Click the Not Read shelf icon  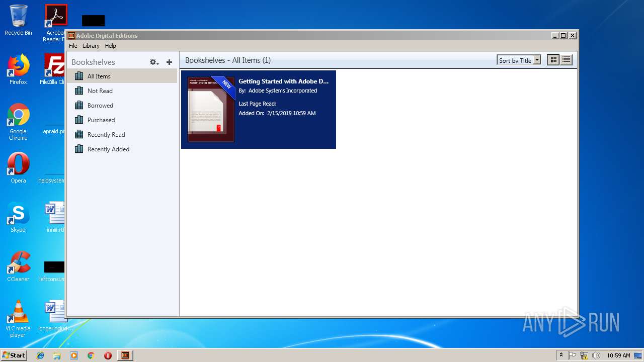[x=78, y=90]
